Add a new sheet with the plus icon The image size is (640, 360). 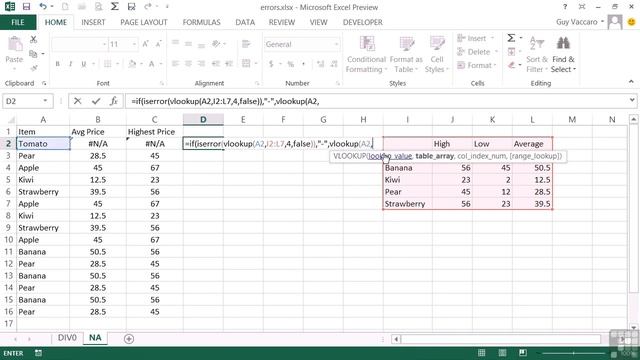129,338
